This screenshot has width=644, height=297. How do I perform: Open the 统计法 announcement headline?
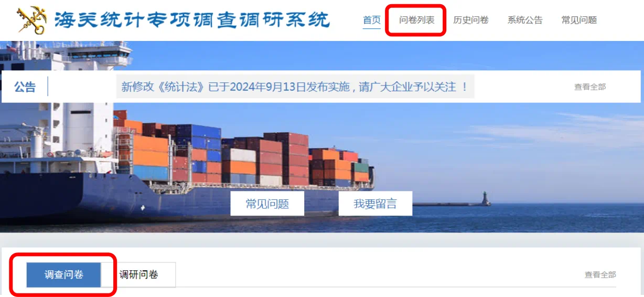coord(295,87)
